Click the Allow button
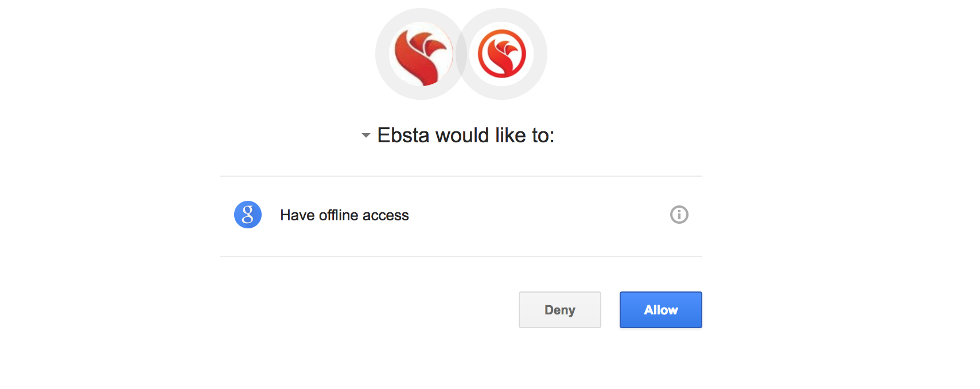Screen dimensions: 980x389 coord(660,310)
